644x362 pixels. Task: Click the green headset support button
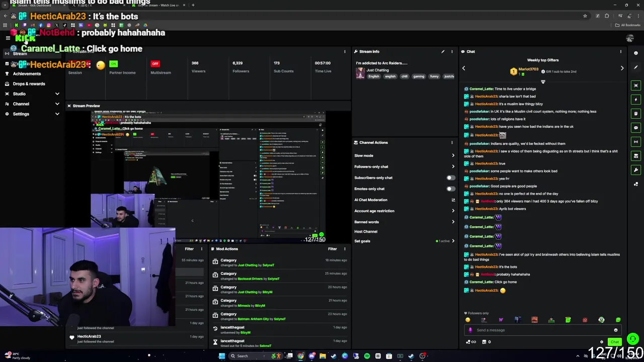click(x=633, y=339)
